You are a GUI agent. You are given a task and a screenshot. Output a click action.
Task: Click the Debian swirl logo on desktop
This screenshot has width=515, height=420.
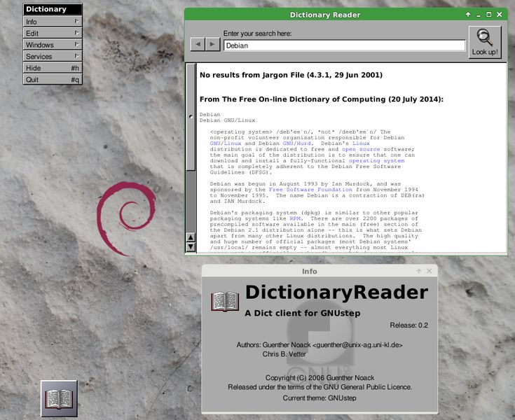(126, 218)
